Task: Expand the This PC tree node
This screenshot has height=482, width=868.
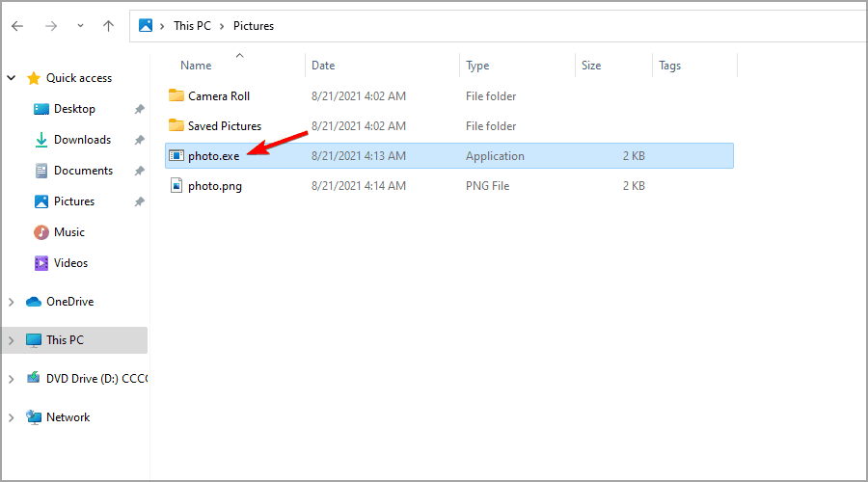Action: click(x=11, y=340)
